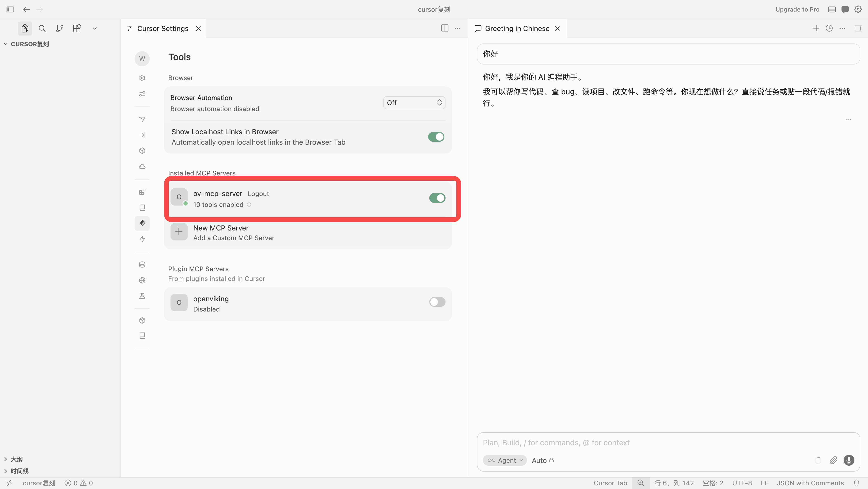Click the W account avatar in settings

coord(142,59)
